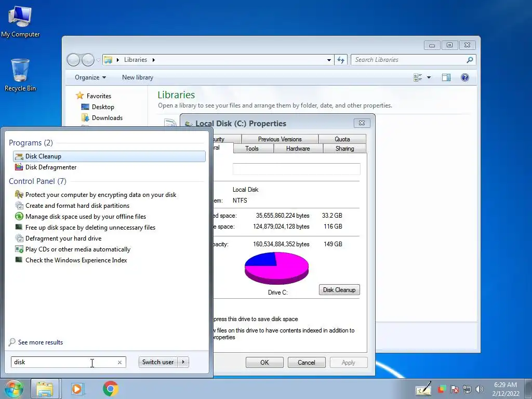Viewport: 532px width, 399px height.
Task: Select Desktop in navigation pane
Action: (98, 107)
